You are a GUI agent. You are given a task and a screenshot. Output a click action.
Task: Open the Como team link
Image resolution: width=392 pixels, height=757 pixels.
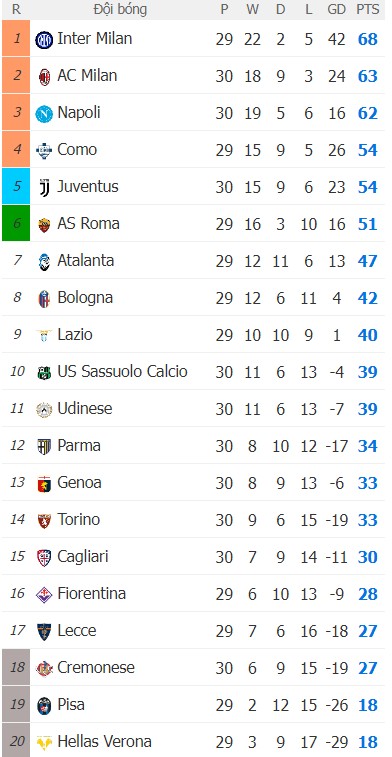(x=77, y=150)
